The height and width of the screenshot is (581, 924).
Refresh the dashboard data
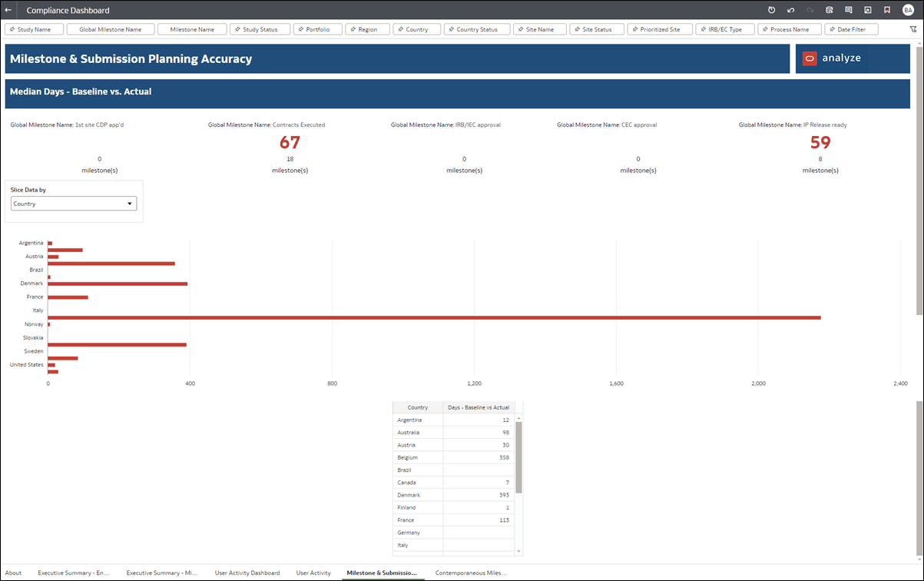click(770, 10)
